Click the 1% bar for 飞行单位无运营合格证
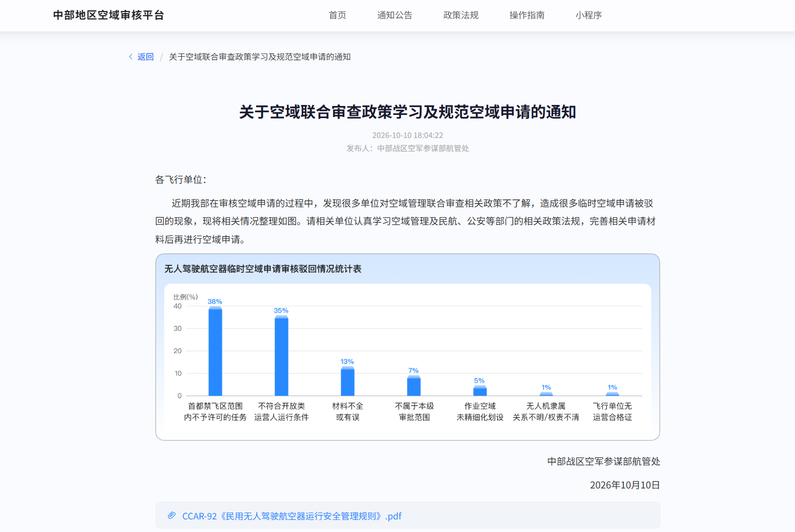Image resolution: width=795 pixels, height=532 pixels. (612, 394)
